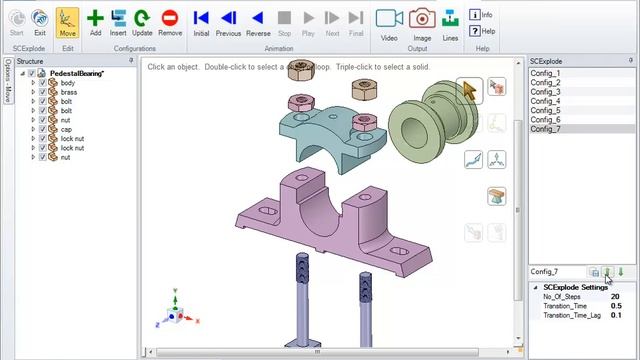This screenshot has height=360, width=640.
Task: Add a new configuration
Action: pos(95,24)
